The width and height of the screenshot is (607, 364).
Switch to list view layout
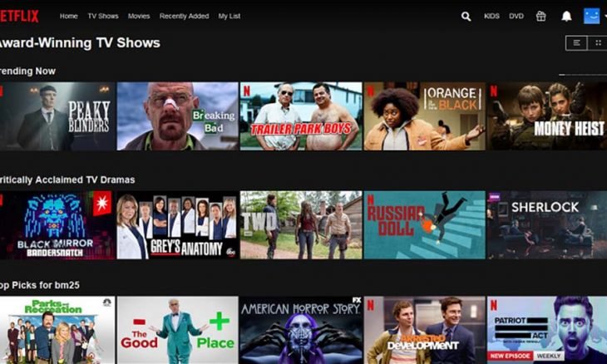[576, 43]
